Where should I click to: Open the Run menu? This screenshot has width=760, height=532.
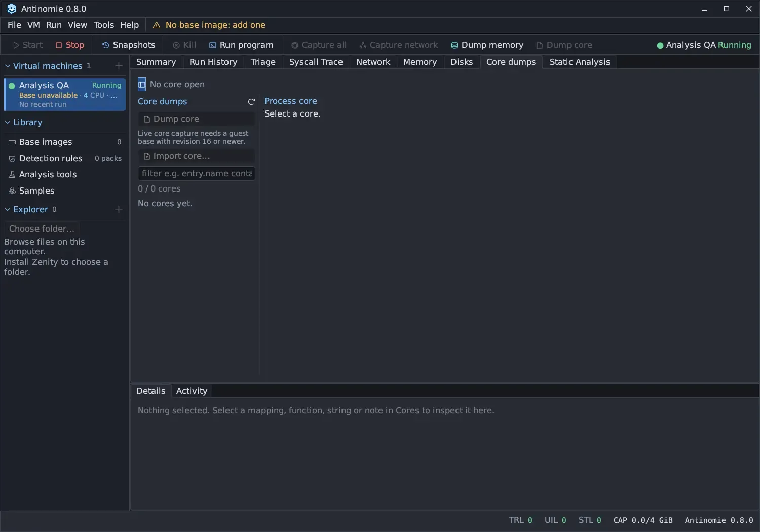[x=54, y=25]
